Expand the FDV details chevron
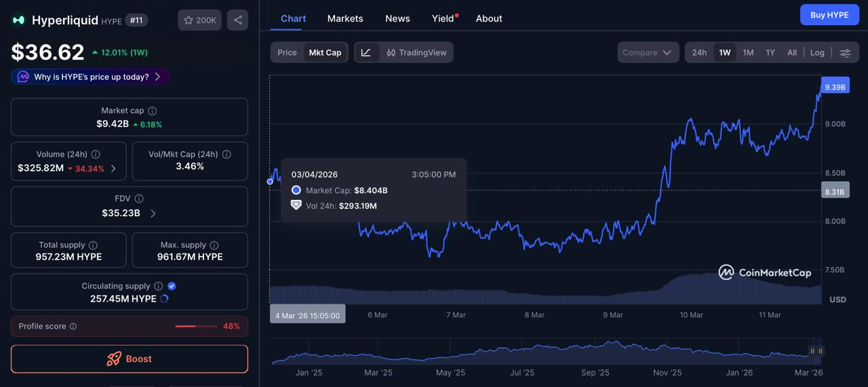This screenshot has width=868, height=387. [153, 213]
